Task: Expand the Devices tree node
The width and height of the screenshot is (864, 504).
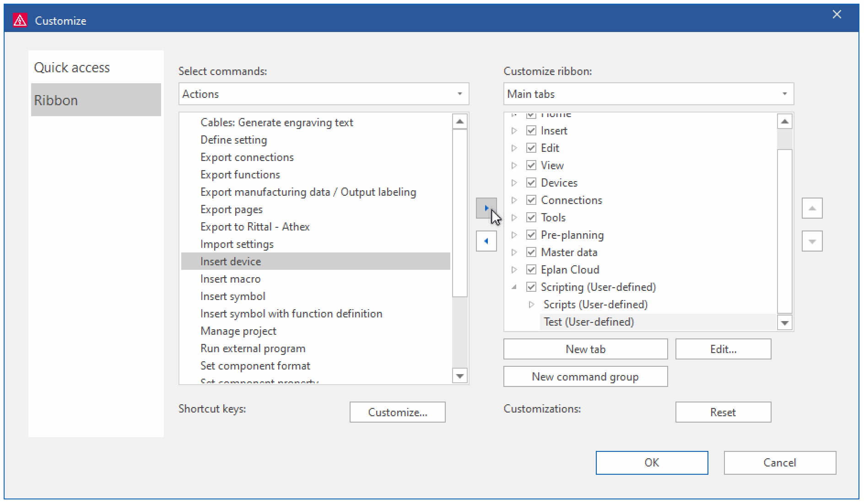Action: [x=514, y=183]
